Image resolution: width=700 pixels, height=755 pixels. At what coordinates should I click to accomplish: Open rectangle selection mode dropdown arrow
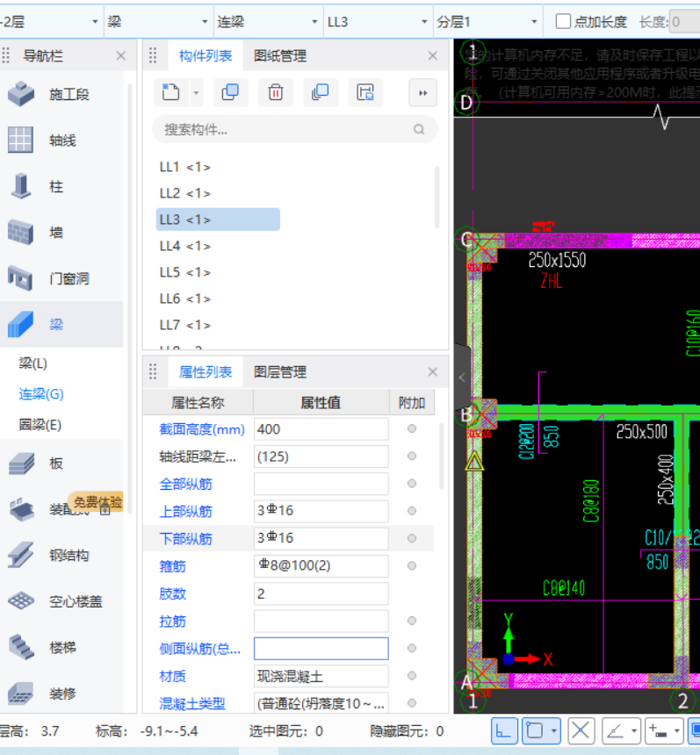coord(554,731)
